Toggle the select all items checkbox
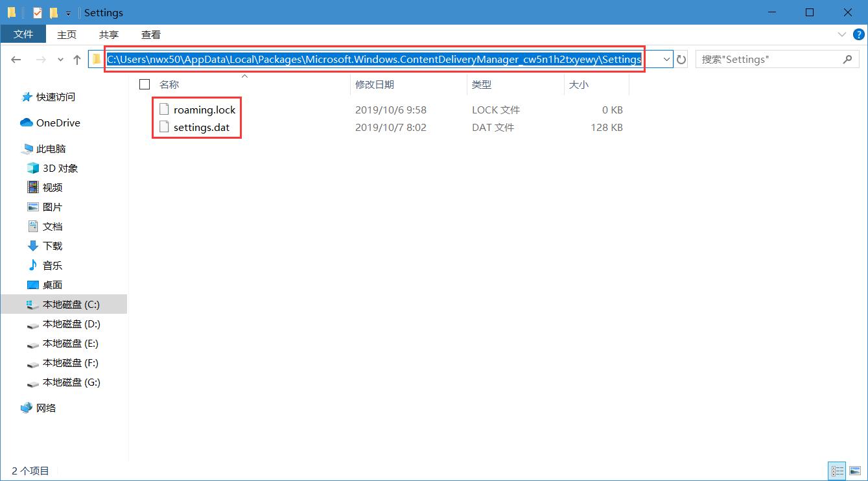 [x=145, y=84]
